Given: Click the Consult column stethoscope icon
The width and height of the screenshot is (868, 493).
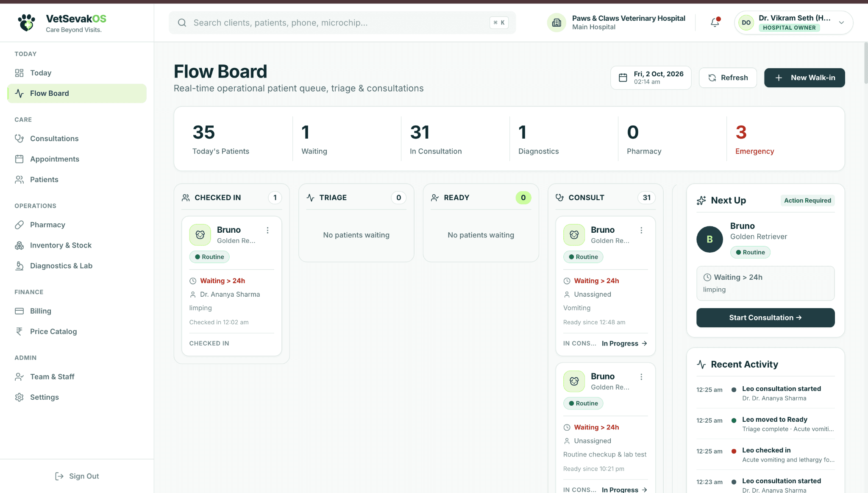Looking at the screenshot, I should click(x=559, y=198).
